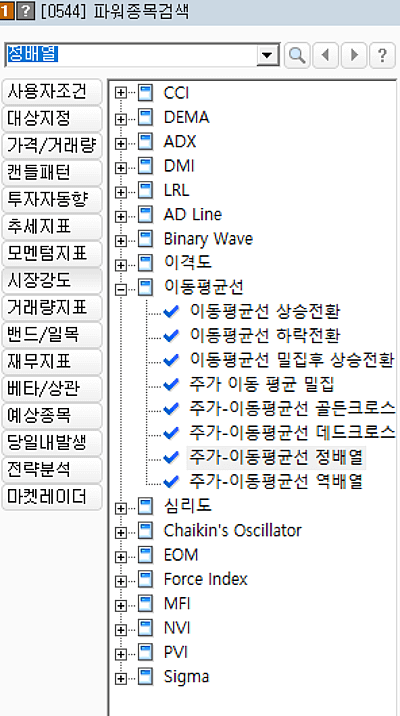Select 이동평균선 밀집후 상승전환 condition
The image size is (400, 716).
pos(292,360)
